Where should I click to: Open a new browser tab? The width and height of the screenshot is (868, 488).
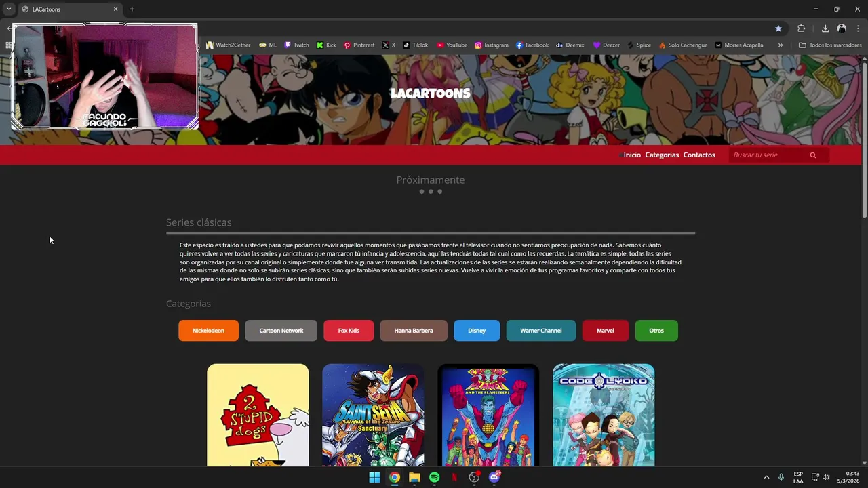coord(132,9)
